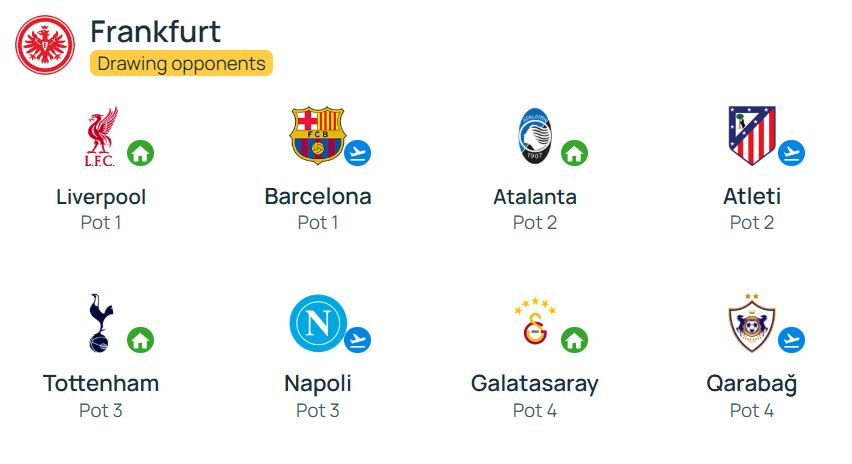Screen dimensions: 852x464
Task: Click the away plane icon beside Qarabağ
Action: click(792, 340)
